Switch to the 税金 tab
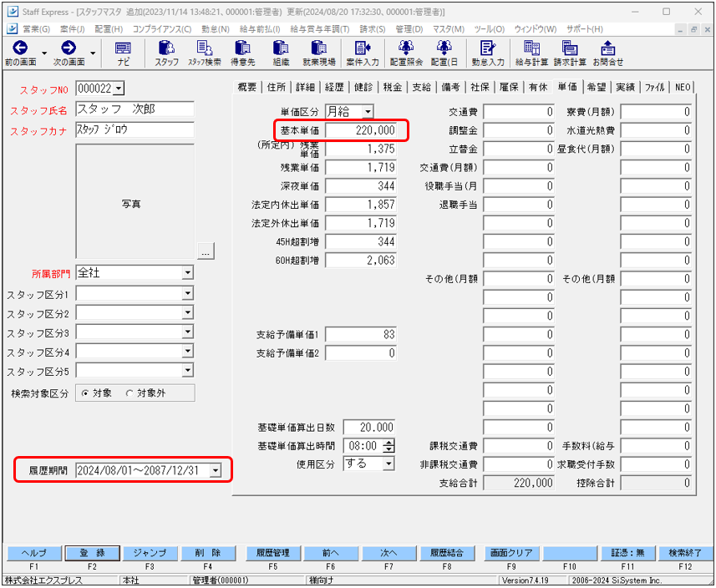 tap(393, 87)
